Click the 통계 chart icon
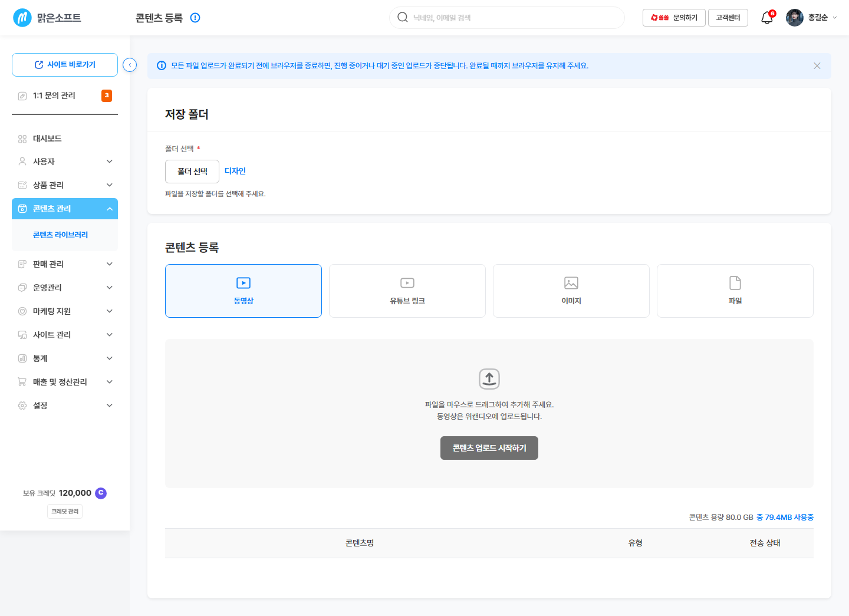849x616 pixels. [22, 358]
